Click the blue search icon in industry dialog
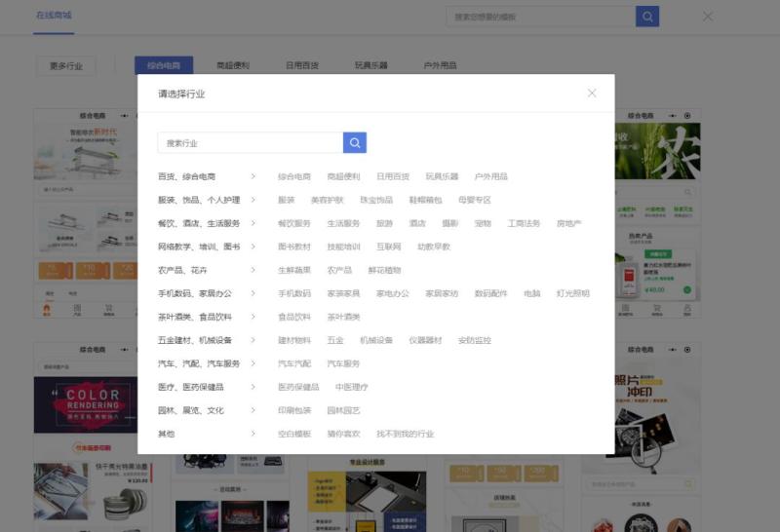Screen dimensions: 780x532 [354, 143]
